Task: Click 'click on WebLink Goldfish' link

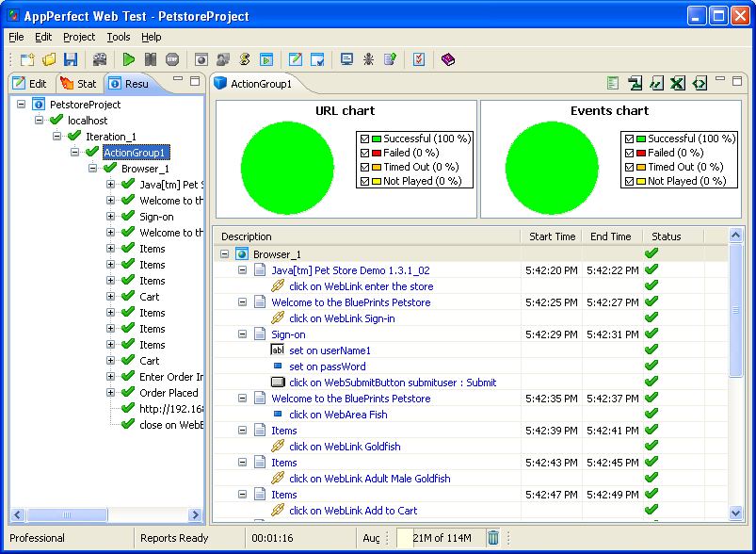Action: [345, 447]
